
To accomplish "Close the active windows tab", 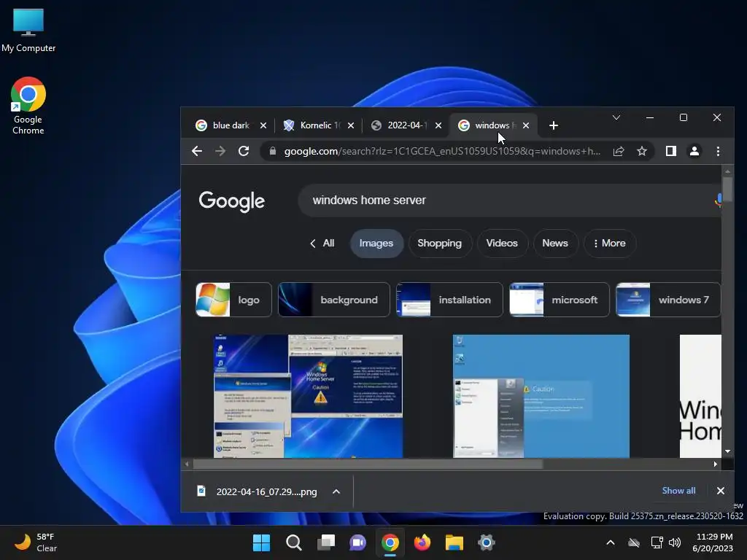I will click(x=526, y=125).
